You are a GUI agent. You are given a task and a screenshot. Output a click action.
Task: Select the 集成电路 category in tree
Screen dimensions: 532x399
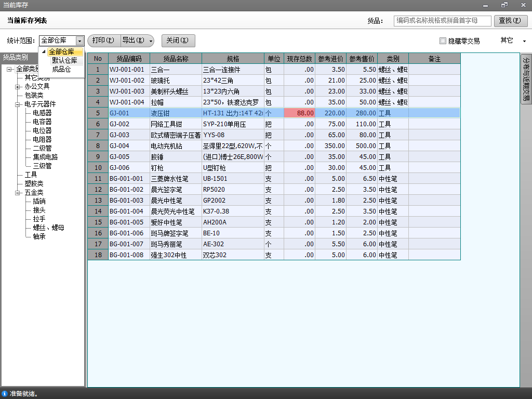(45, 157)
